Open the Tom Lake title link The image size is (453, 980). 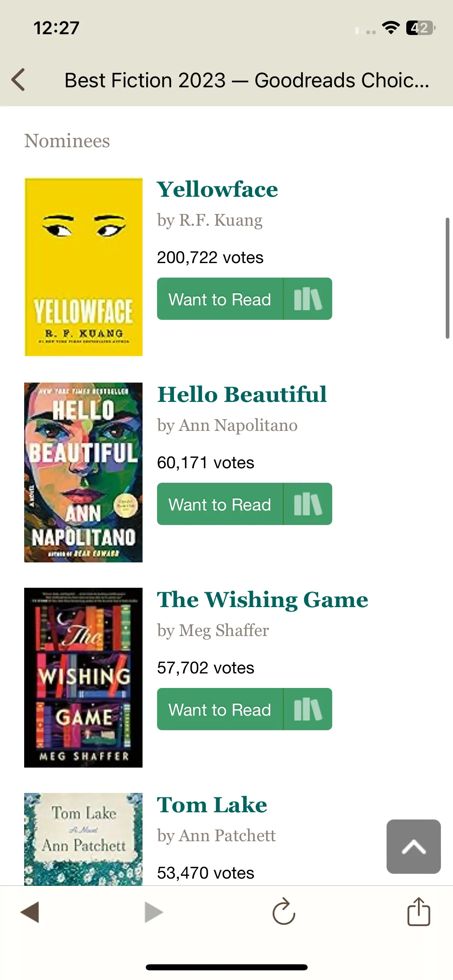point(212,805)
